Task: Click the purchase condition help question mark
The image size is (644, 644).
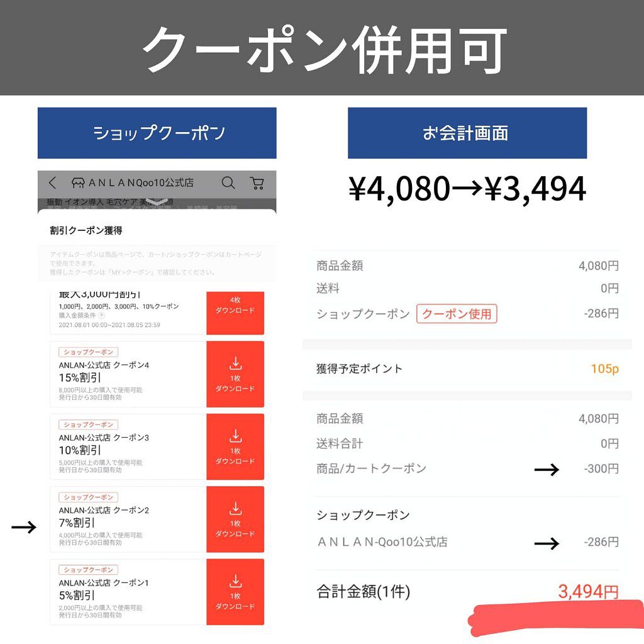Action: [101, 315]
